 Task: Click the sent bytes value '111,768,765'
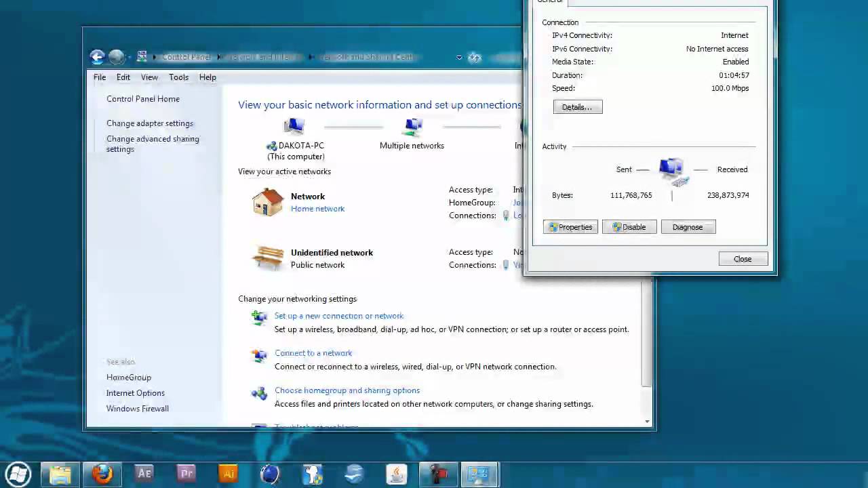pos(631,195)
